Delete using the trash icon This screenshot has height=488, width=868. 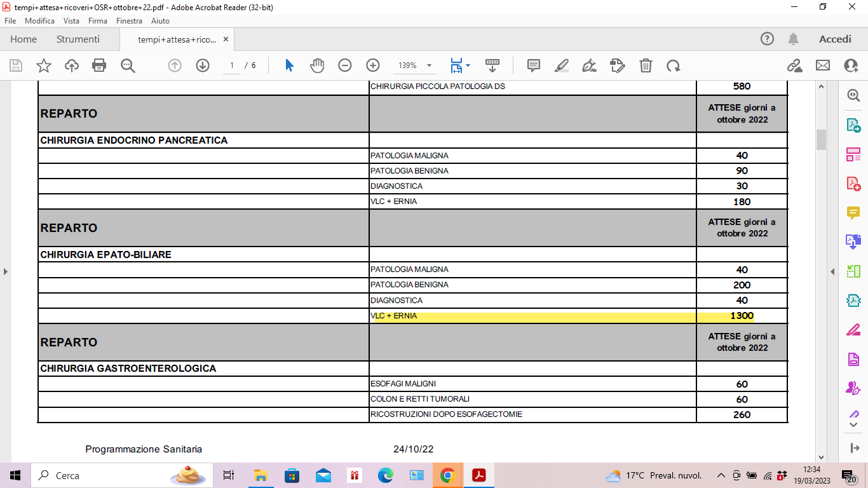(646, 65)
